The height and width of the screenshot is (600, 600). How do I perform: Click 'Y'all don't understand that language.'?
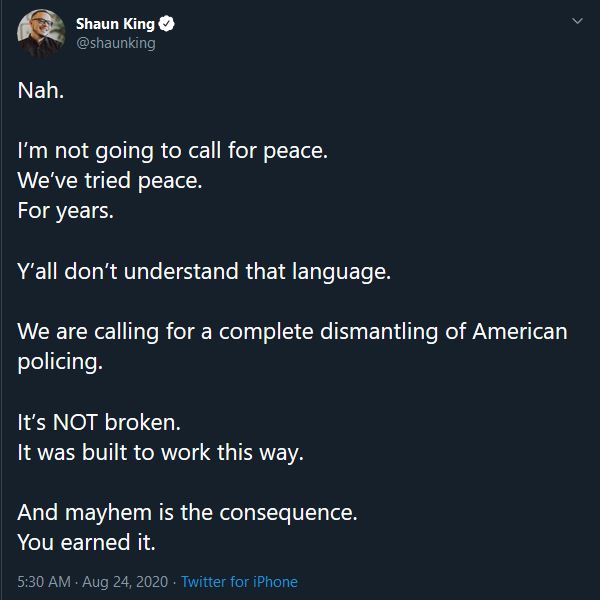pyautogui.click(x=204, y=271)
